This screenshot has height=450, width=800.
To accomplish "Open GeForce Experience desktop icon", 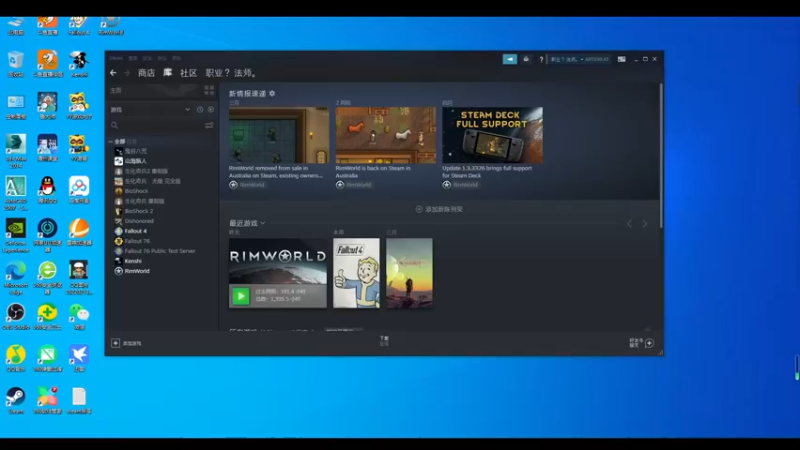I will coord(16,236).
